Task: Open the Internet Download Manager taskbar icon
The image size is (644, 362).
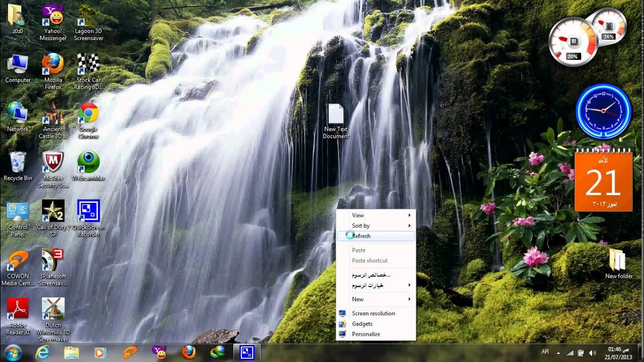Action: 218,353
